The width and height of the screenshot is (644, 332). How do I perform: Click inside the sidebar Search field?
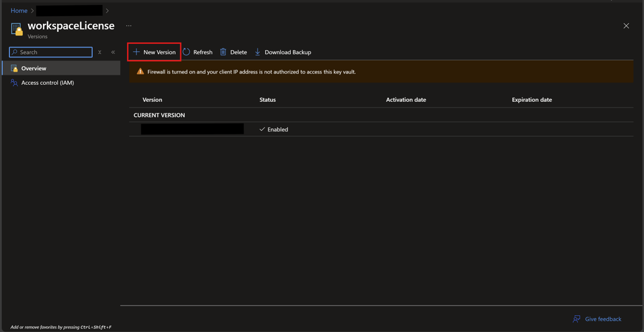(x=54, y=52)
